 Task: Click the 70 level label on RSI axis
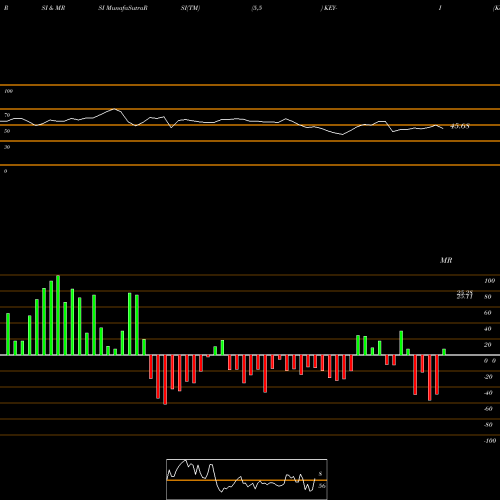pyautogui.click(x=7, y=115)
